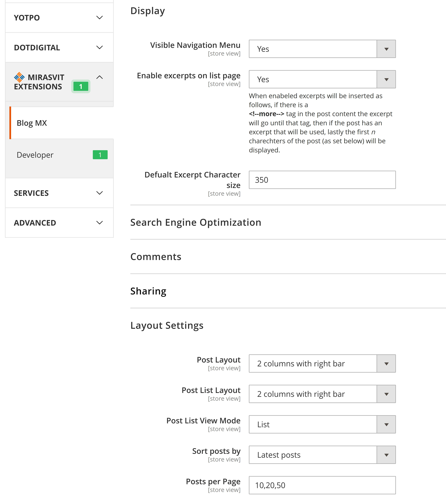The width and height of the screenshot is (446, 504).
Task: Expand the ADVANCED section chevron
Action: pos(99,223)
